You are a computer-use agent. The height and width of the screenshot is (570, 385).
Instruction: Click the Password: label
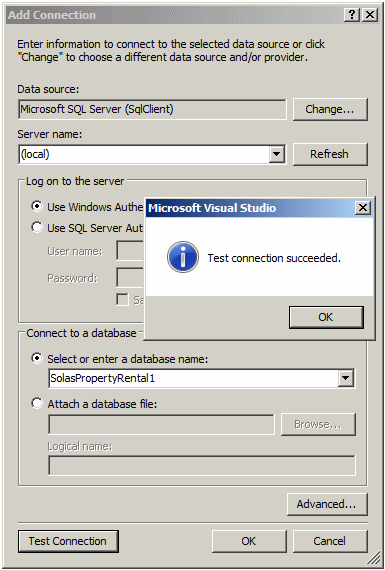point(72,278)
